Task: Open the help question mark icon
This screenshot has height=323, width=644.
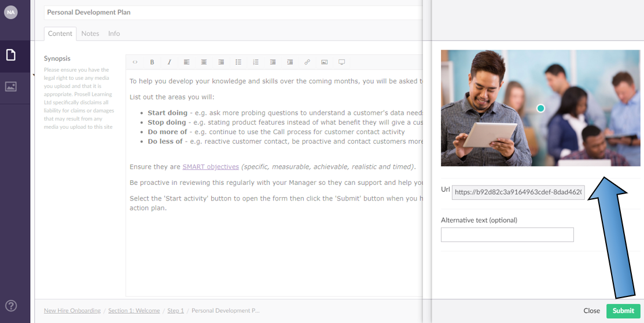Action: tap(10, 306)
